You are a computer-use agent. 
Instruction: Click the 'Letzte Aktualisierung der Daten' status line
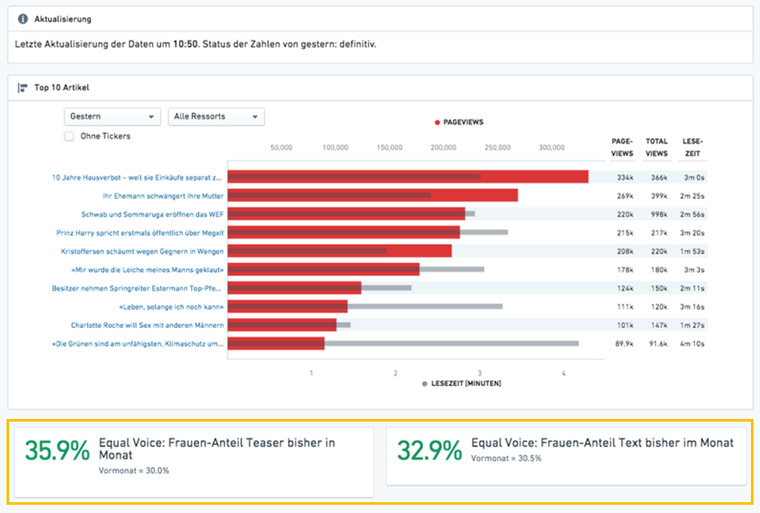tap(195, 44)
